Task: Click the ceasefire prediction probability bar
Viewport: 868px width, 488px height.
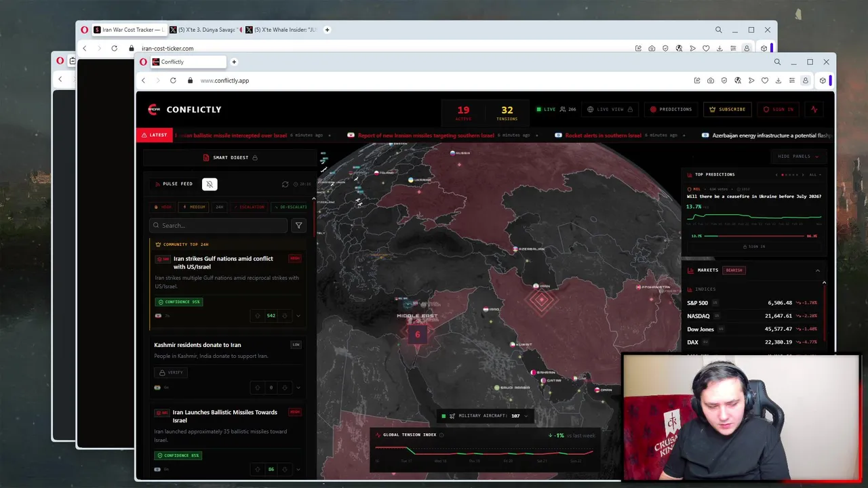Action: point(754,236)
